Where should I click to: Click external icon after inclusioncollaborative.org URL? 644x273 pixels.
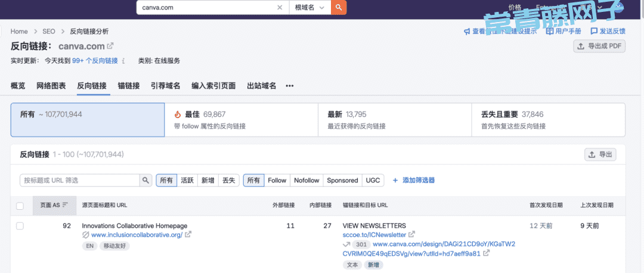coord(188,235)
